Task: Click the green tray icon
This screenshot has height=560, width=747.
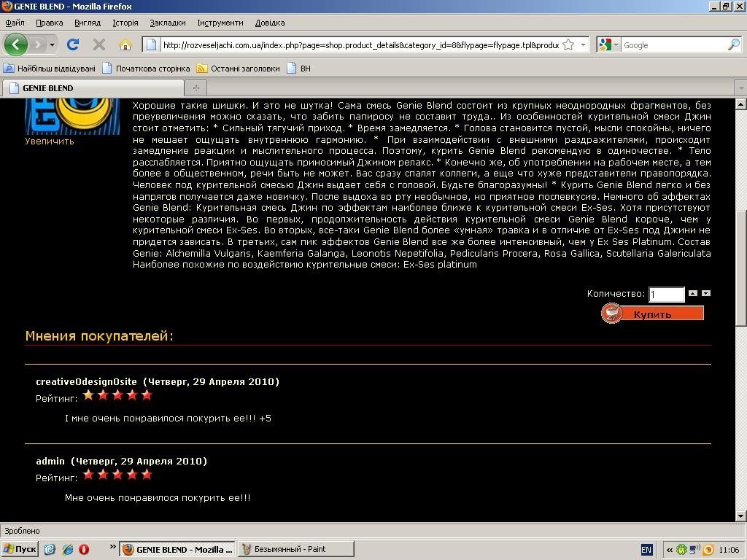Action: [x=682, y=550]
